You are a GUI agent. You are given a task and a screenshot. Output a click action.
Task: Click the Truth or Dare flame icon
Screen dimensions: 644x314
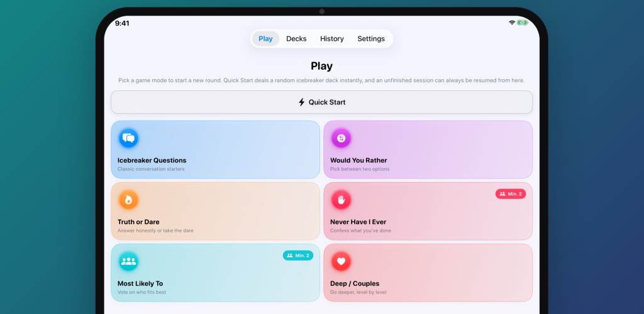pos(128,200)
